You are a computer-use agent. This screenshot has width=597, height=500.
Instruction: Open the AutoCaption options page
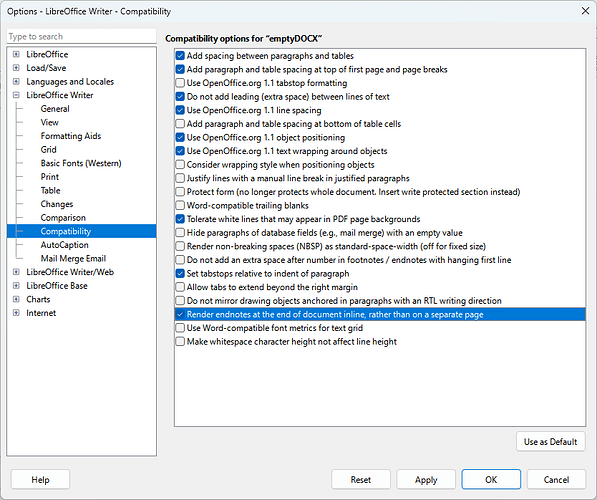click(64, 245)
